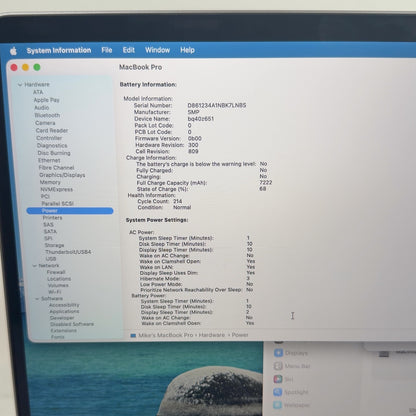Open the Siri settings icon
The image size is (416, 416).
[278, 379]
